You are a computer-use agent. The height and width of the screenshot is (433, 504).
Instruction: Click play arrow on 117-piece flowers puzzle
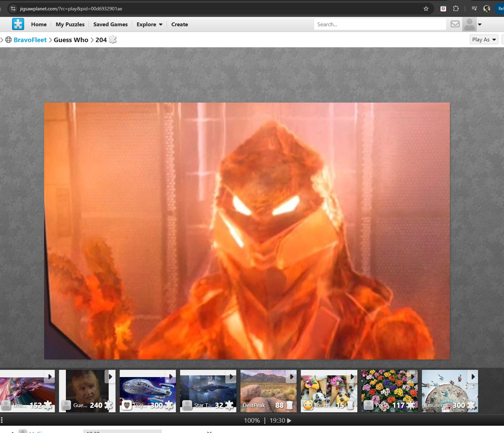coord(412,377)
